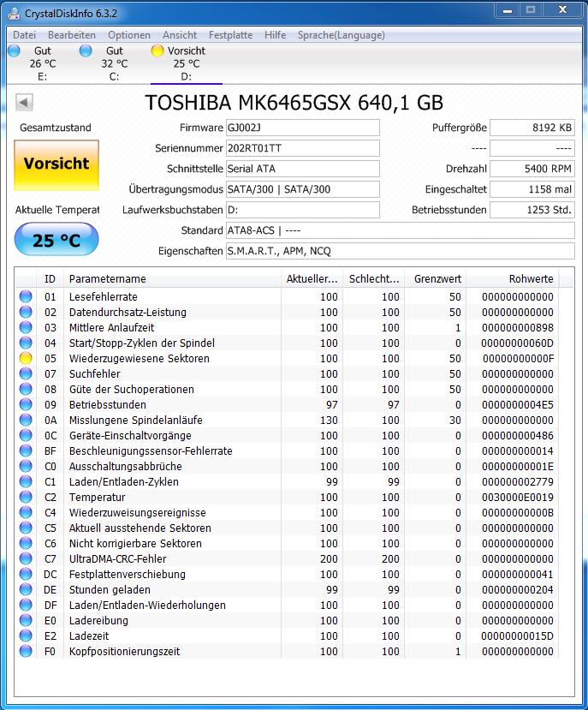Click the Grenzwert column header
Image resolution: width=588 pixels, height=710 pixels.
coord(436,279)
